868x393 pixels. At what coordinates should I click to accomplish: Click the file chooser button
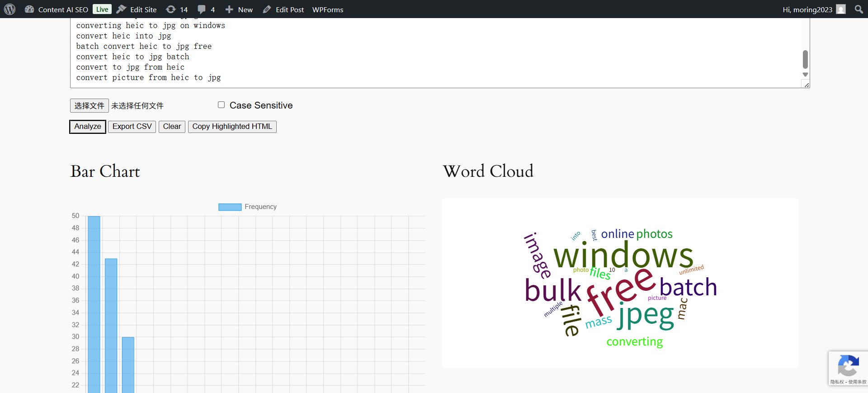coord(89,105)
